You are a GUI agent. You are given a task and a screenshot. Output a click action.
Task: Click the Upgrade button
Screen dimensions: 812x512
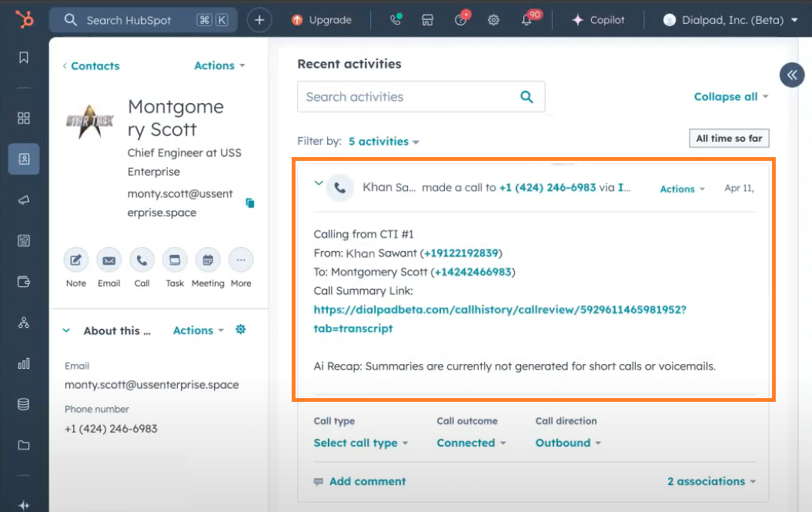click(x=322, y=20)
